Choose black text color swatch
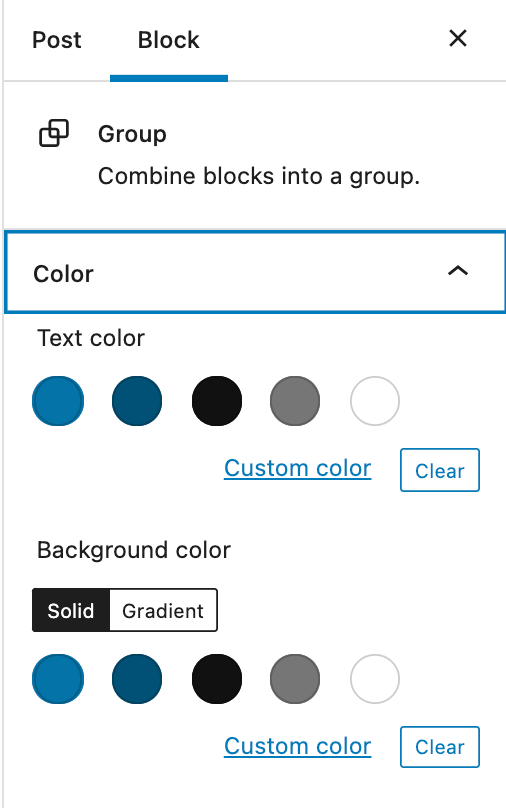This screenshot has height=808, width=506. point(216,401)
